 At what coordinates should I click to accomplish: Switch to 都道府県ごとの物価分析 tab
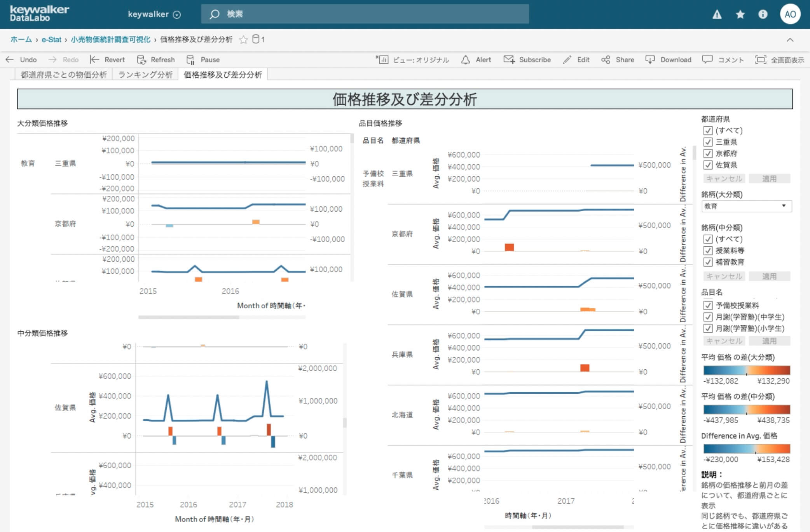pyautogui.click(x=63, y=75)
